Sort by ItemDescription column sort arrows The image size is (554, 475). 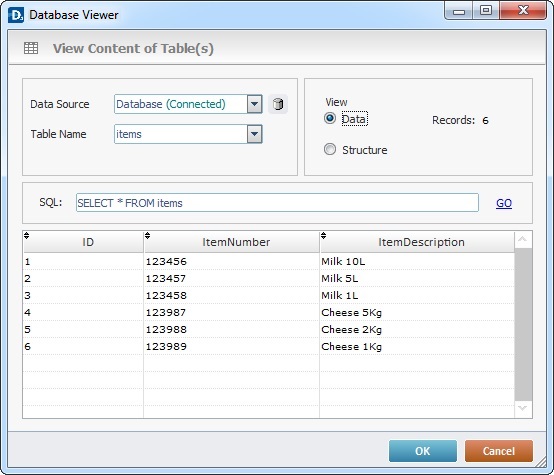tap(323, 235)
